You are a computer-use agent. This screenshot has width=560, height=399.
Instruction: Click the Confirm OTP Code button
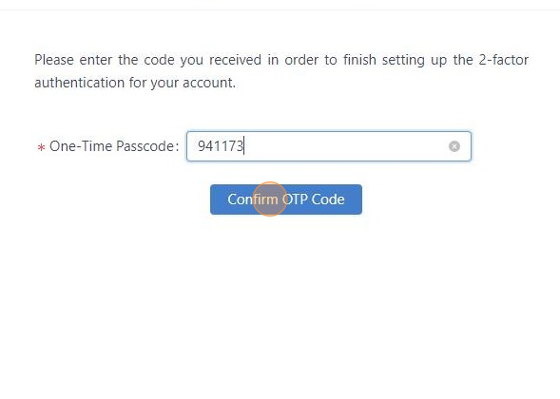pos(286,199)
